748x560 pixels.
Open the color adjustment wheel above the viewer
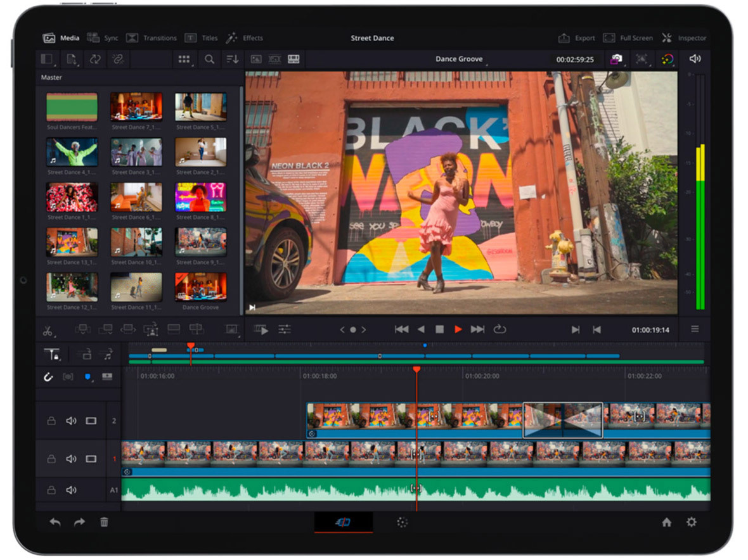(x=667, y=58)
